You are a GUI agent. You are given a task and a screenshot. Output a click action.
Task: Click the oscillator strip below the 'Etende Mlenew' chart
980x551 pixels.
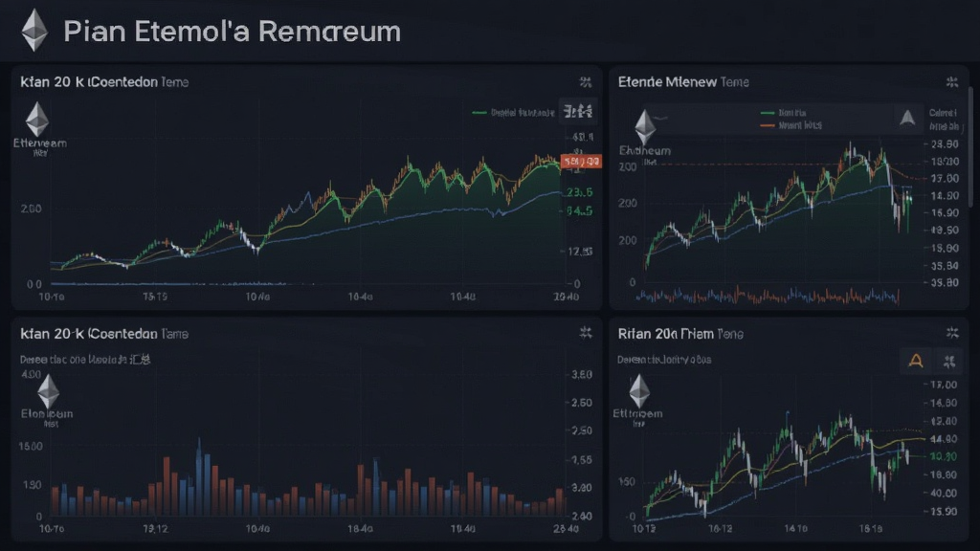pos(768,296)
